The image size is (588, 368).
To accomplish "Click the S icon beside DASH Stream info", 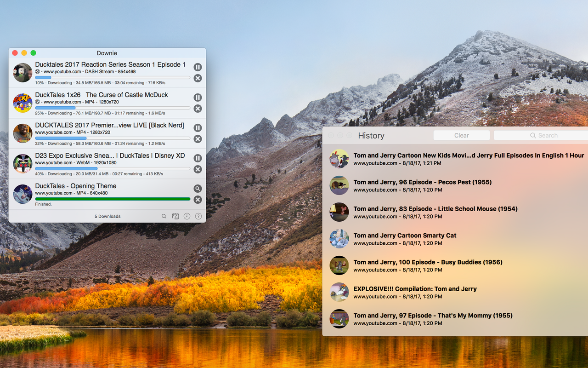I will [38, 72].
